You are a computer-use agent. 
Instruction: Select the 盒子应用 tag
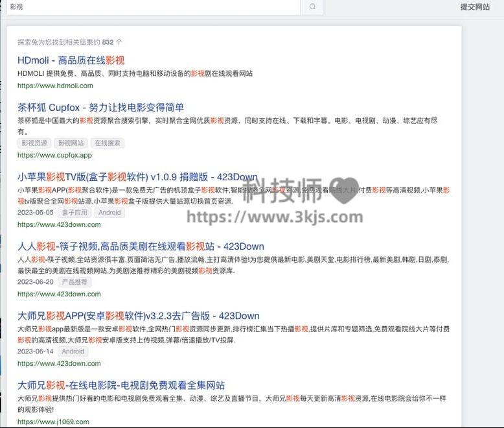point(74,213)
